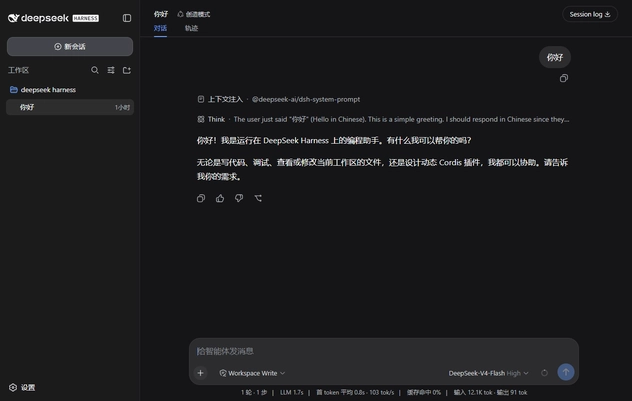
Task: Switch to the 轨迹 tab
Action: pos(191,28)
